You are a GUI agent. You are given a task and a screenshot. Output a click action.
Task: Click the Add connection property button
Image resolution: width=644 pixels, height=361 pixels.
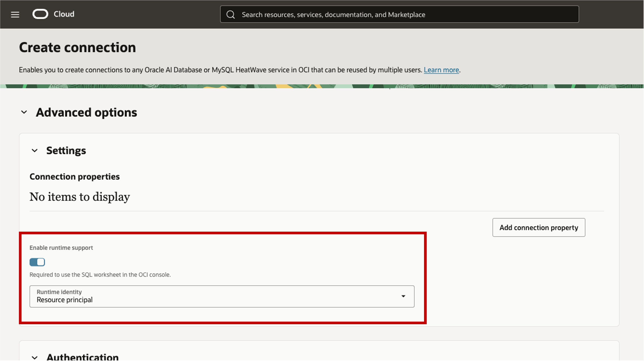[x=538, y=227]
